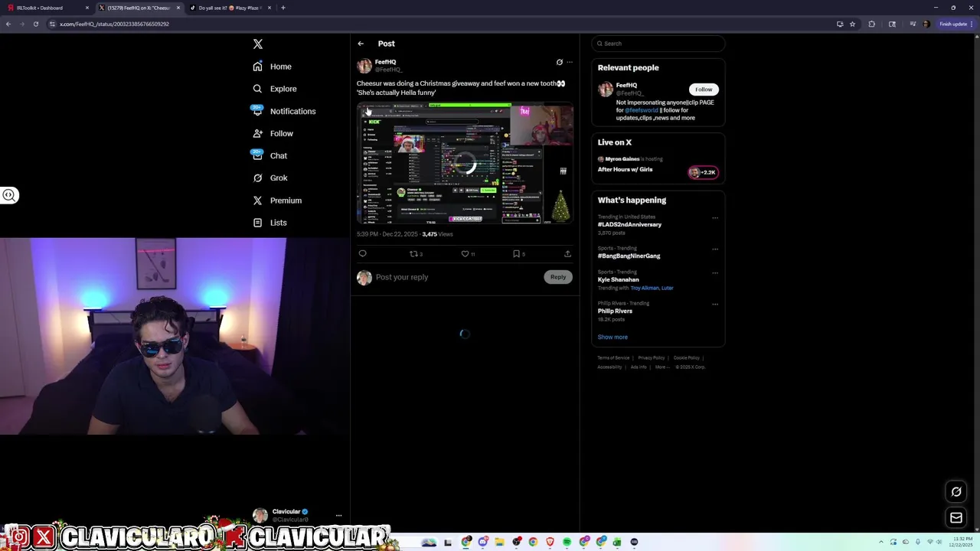Image resolution: width=980 pixels, height=551 pixels.
Task: Click install app icon in address bar
Action: click(840, 24)
